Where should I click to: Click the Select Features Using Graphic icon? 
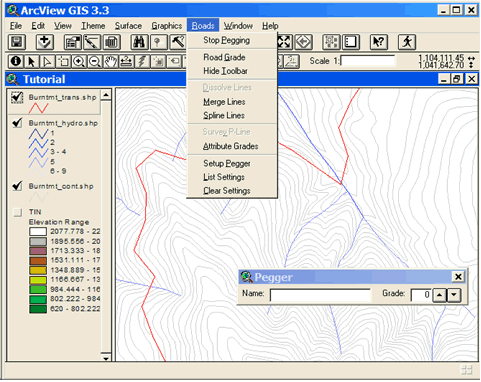point(331,42)
